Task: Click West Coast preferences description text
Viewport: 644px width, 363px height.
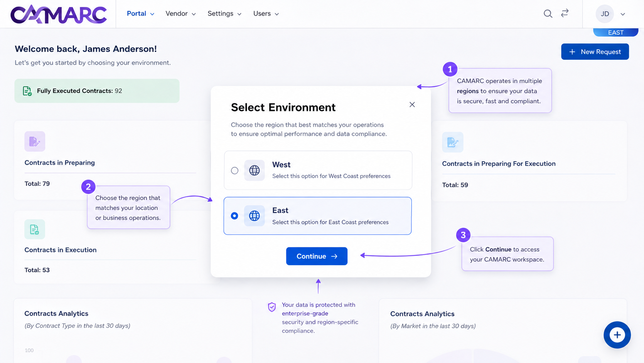Action: (331, 176)
